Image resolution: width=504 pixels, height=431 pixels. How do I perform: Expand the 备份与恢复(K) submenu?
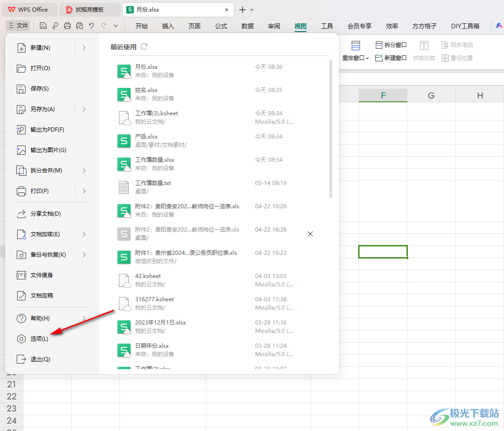pyautogui.click(x=84, y=255)
